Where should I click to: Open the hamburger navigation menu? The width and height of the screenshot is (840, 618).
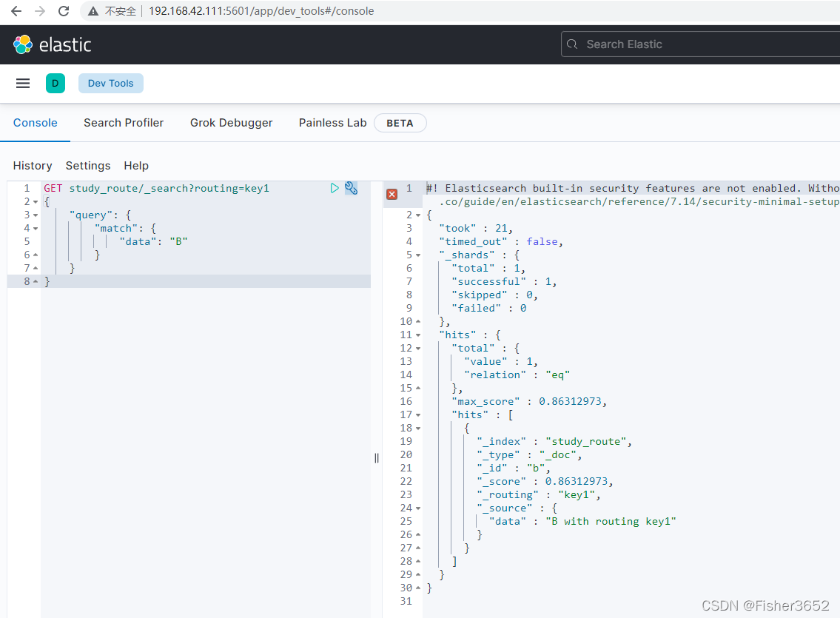23,84
